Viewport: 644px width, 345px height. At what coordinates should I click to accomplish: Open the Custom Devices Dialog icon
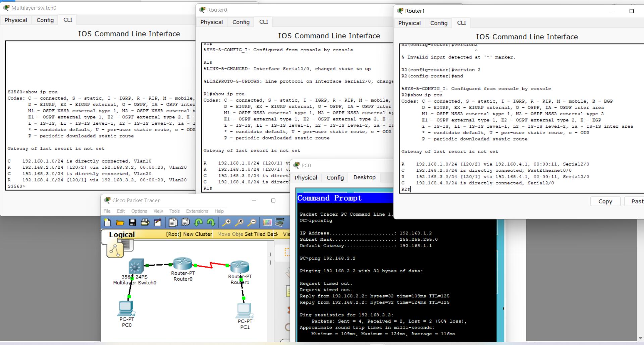280,222
